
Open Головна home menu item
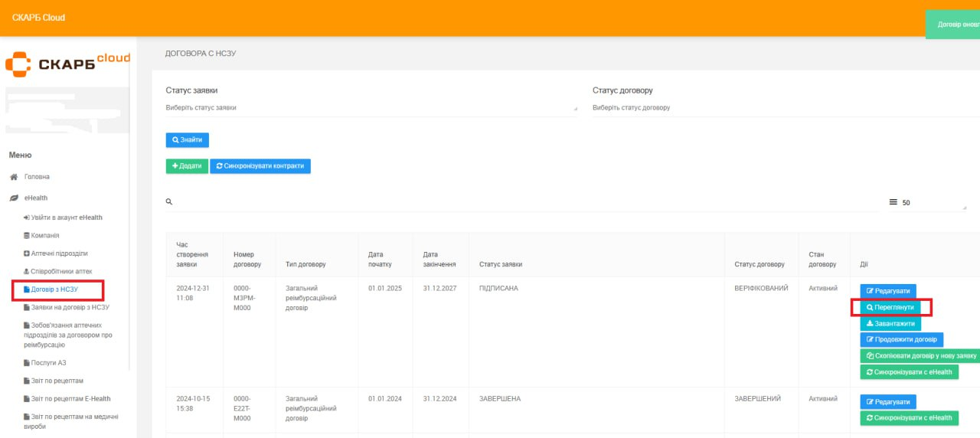click(x=37, y=177)
